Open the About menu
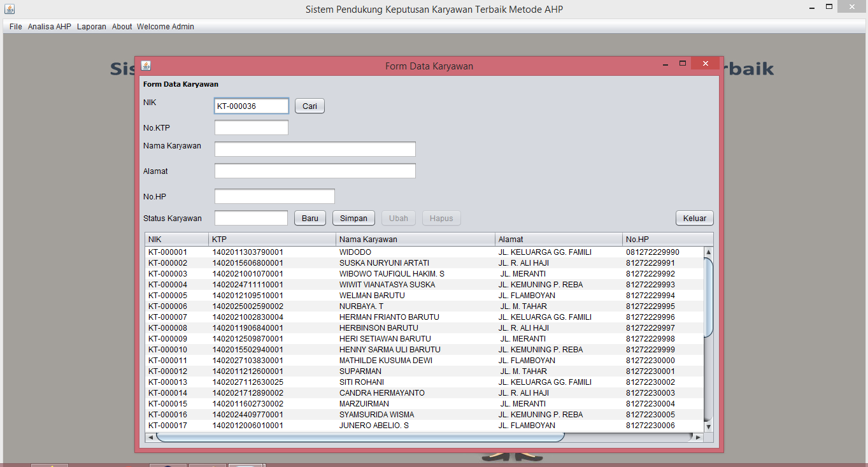This screenshot has height=467, width=868. pyautogui.click(x=122, y=26)
